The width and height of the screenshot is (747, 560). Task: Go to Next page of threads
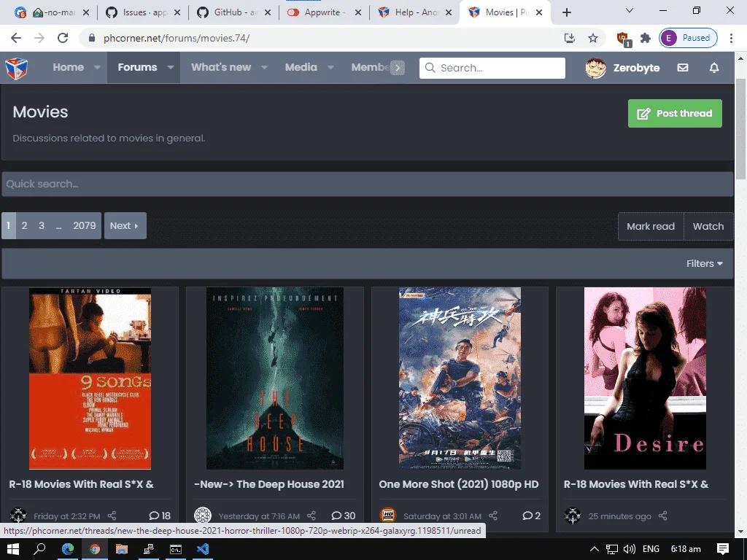click(x=125, y=226)
